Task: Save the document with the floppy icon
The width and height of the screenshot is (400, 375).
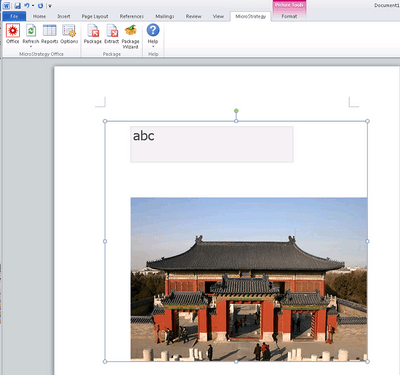Action: click(17, 6)
